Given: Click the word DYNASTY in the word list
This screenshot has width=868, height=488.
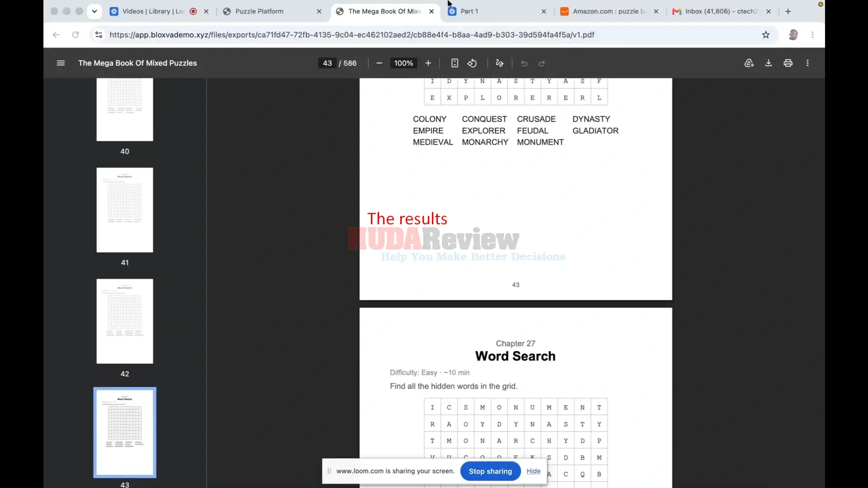Looking at the screenshot, I should click(591, 119).
